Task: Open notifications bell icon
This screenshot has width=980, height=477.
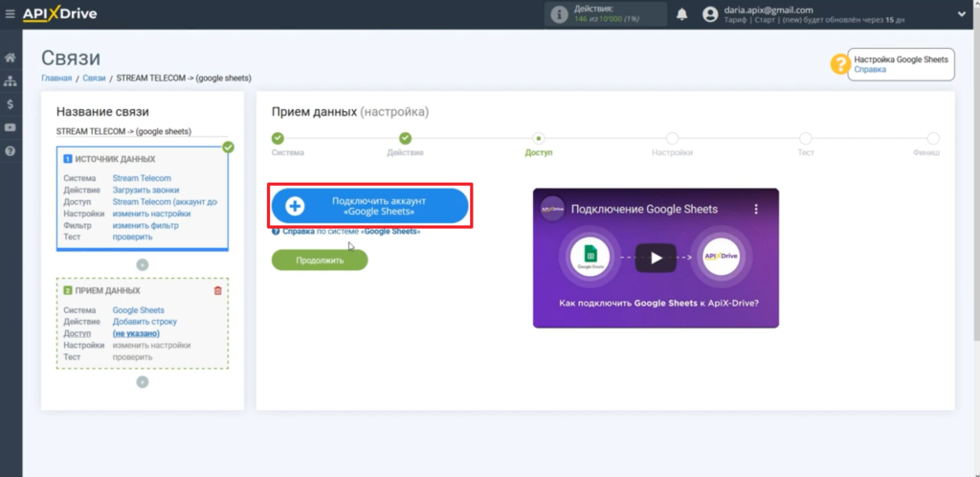Action: pos(682,14)
